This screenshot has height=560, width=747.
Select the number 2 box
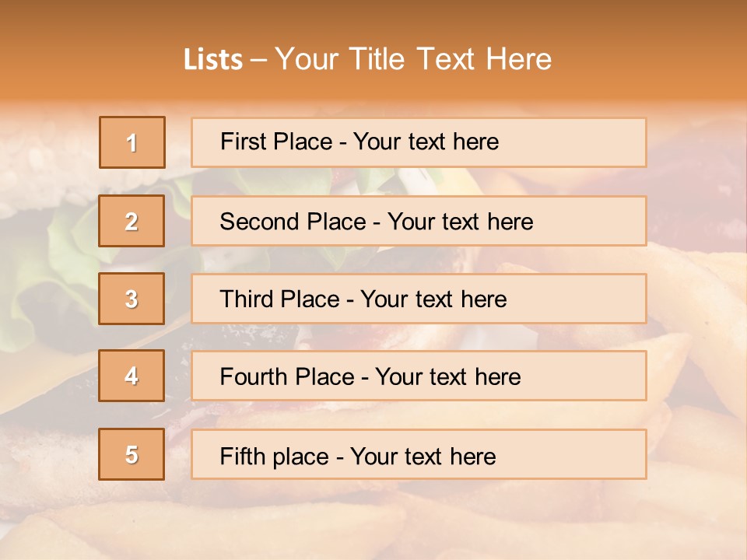click(x=132, y=221)
